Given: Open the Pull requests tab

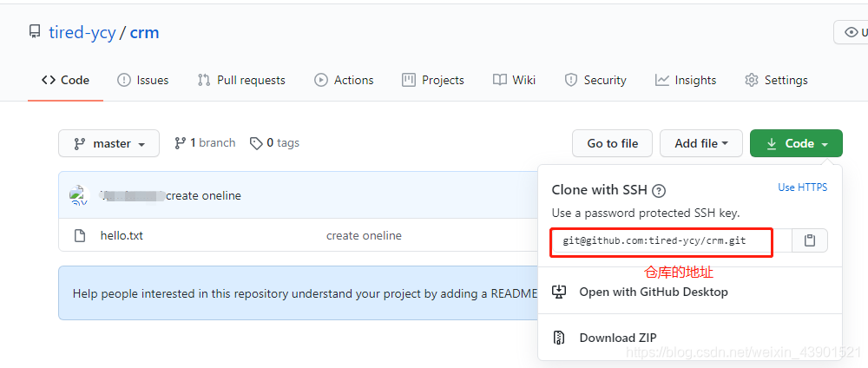Looking at the screenshot, I should click(x=241, y=80).
